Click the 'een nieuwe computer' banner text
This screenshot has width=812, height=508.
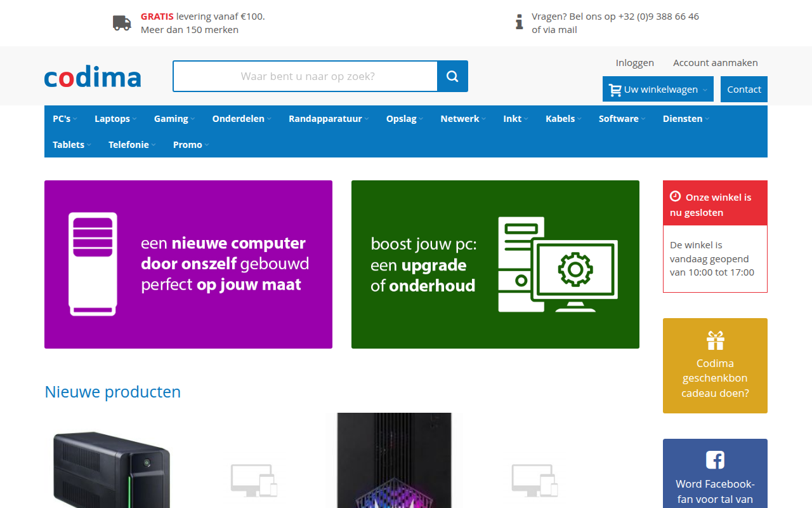point(225,264)
